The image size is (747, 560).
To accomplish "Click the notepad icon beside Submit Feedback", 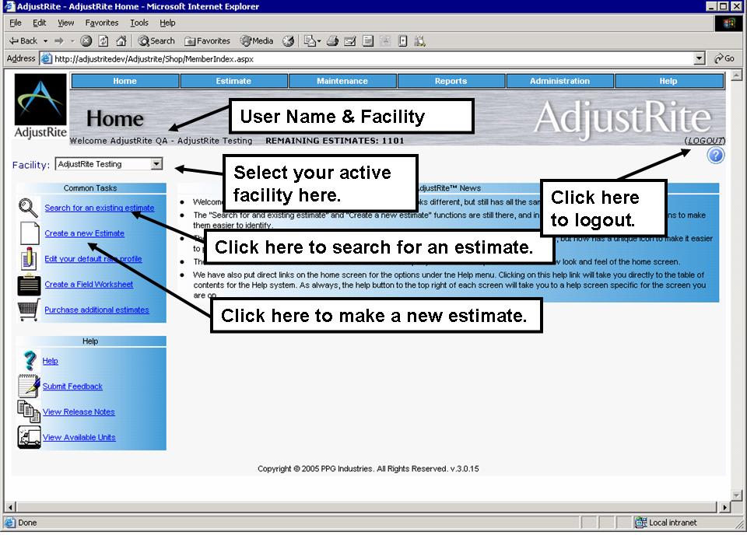I will pos(29,387).
